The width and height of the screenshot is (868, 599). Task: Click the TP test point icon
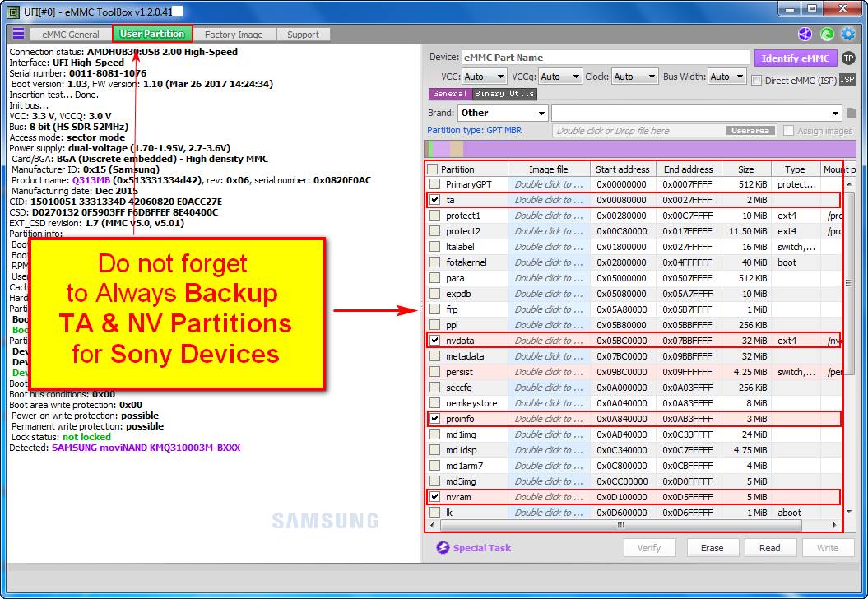point(848,58)
